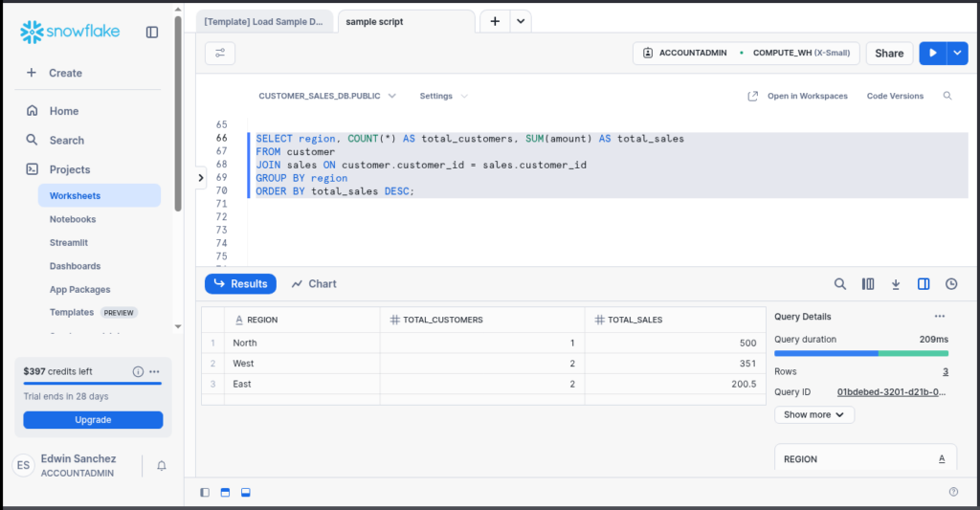
Task: Sort by the REGION column header
Action: click(302, 320)
